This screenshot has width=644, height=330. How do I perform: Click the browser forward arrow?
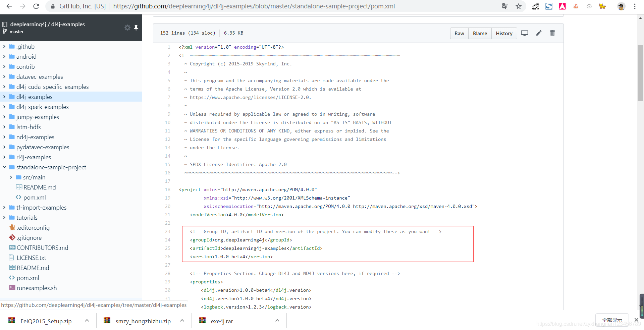[22, 6]
